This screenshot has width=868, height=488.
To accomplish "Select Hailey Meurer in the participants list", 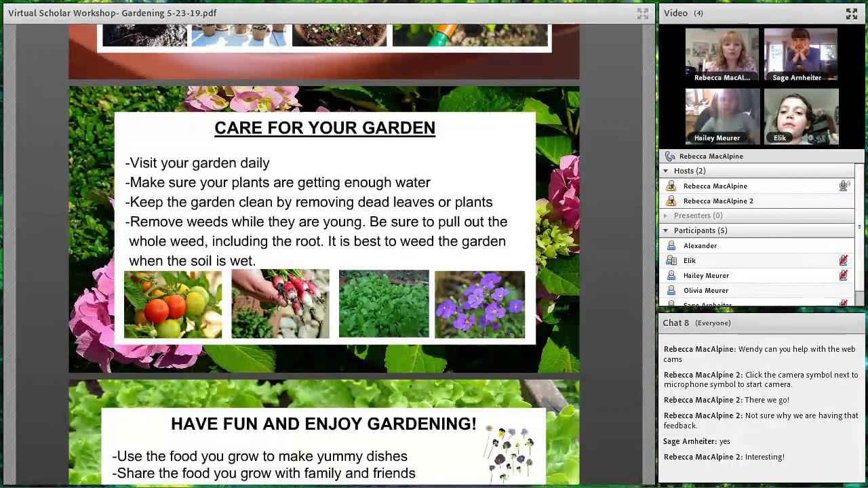I will point(757,276).
